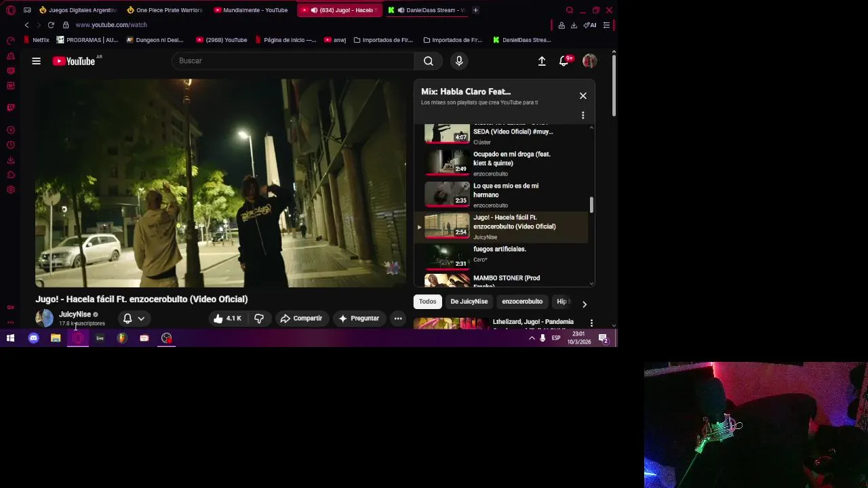Image resolution: width=868 pixels, height=488 pixels.
Task: Open the Windows Start menu
Action: 10,338
